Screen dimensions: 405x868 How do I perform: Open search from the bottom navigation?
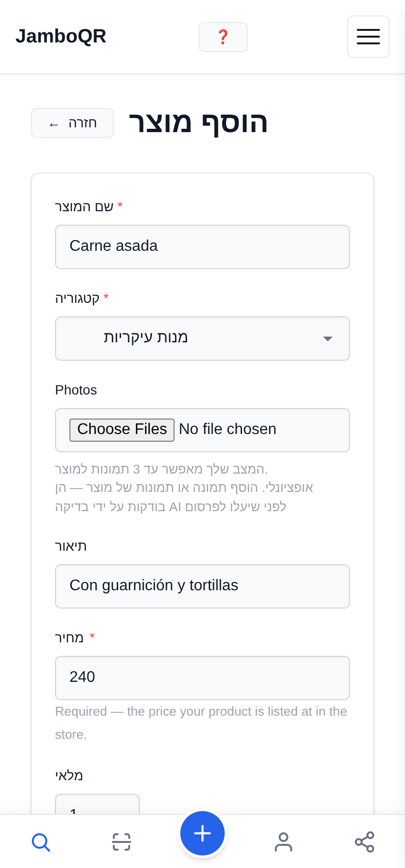tap(40, 842)
